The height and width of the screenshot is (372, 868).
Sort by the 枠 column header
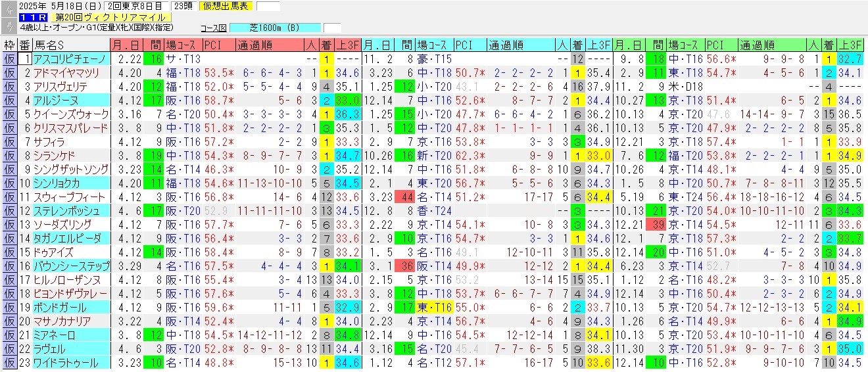pos(9,45)
